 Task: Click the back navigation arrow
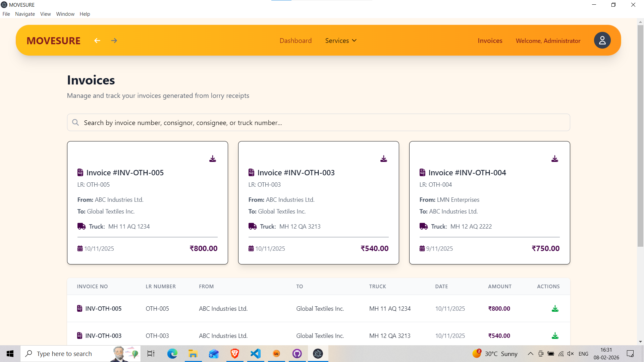point(97,40)
